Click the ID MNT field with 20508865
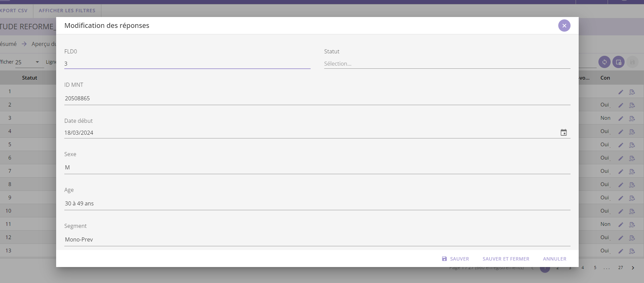The image size is (644, 283). (x=317, y=98)
